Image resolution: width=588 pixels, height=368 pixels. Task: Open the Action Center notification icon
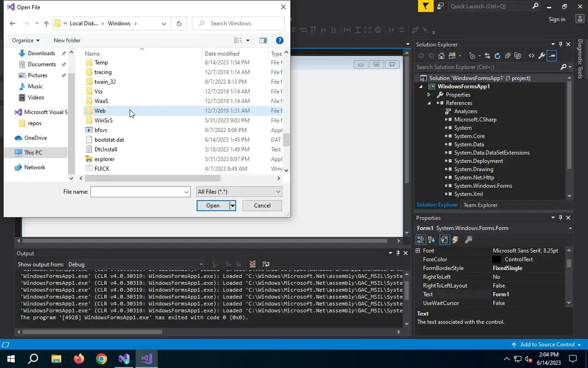click(x=573, y=359)
